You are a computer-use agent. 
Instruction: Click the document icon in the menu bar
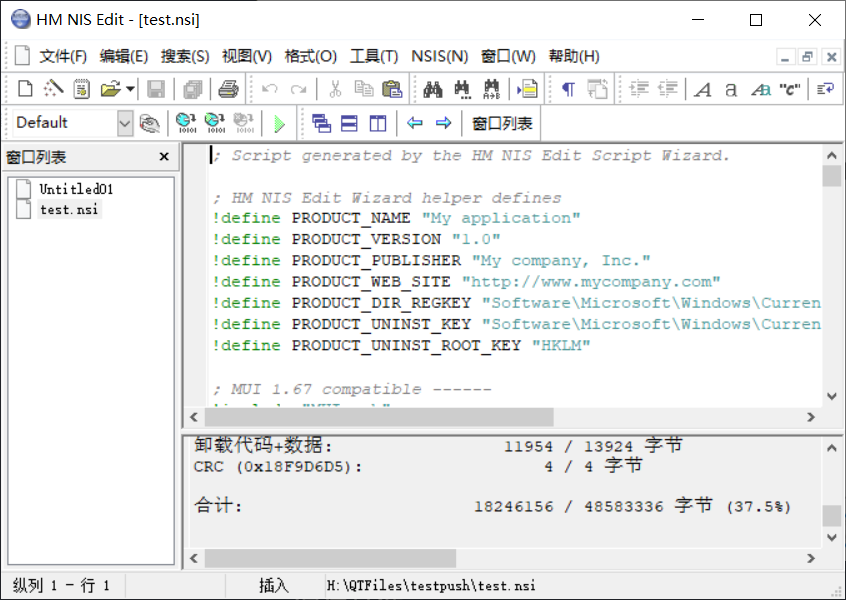click(x=22, y=56)
